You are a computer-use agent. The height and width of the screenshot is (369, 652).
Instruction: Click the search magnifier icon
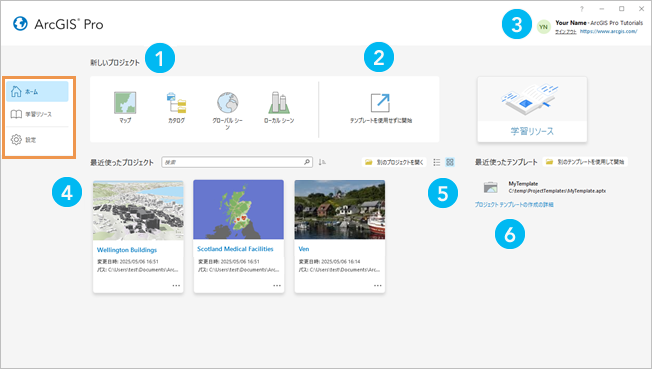(307, 162)
